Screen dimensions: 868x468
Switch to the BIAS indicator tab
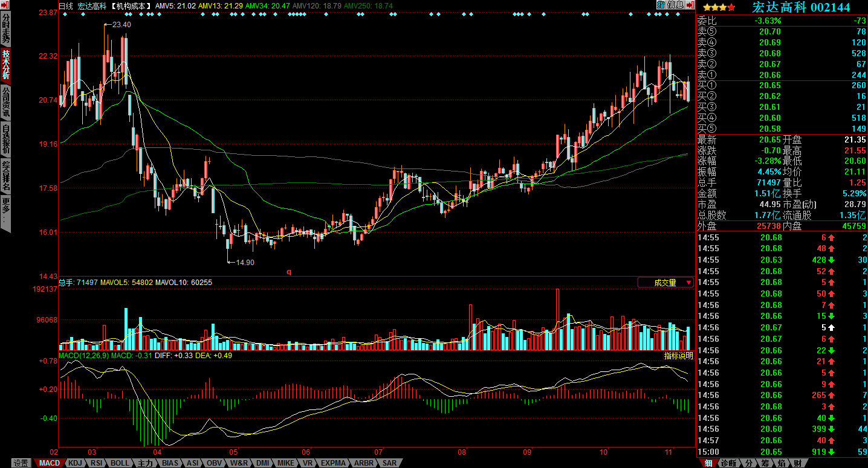tap(170, 463)
